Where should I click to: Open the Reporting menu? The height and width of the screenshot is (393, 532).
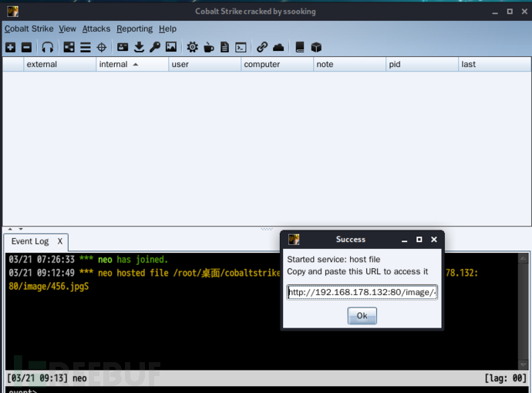(135, 29)
